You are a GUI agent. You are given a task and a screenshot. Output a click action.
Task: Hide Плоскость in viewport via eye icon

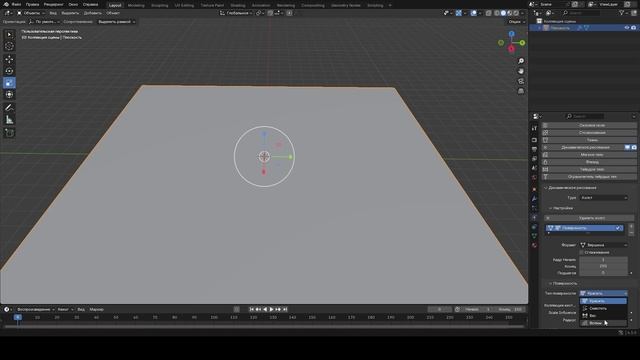point(627,28)
